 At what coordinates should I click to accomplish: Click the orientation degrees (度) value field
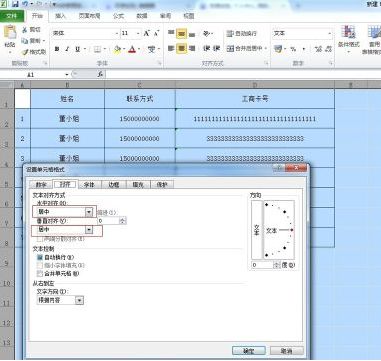coord(262,265)
